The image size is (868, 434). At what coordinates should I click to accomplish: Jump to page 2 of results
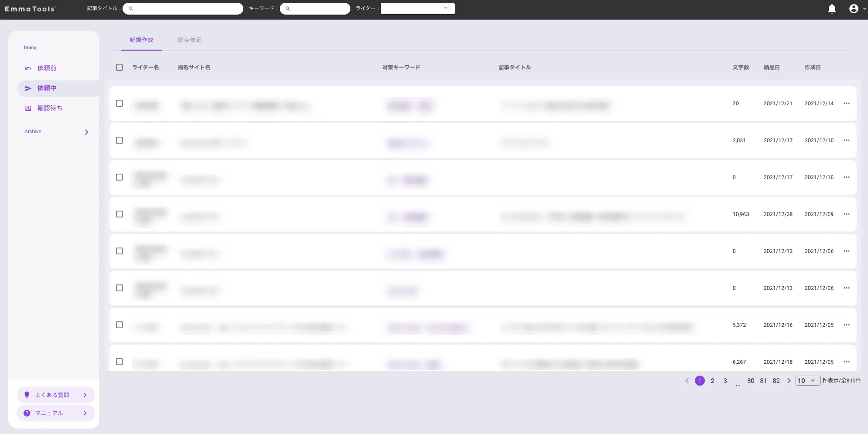[x=712, y=381]
